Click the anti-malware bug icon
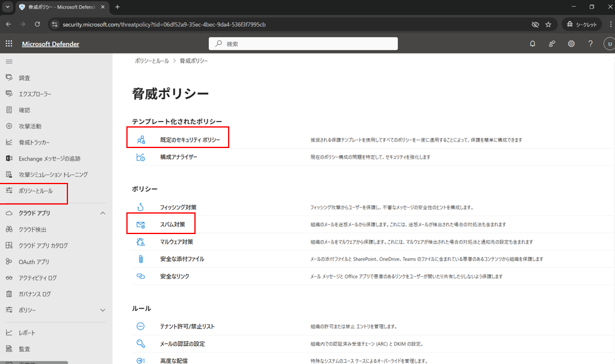615x364 pixels. click(141, 242)
